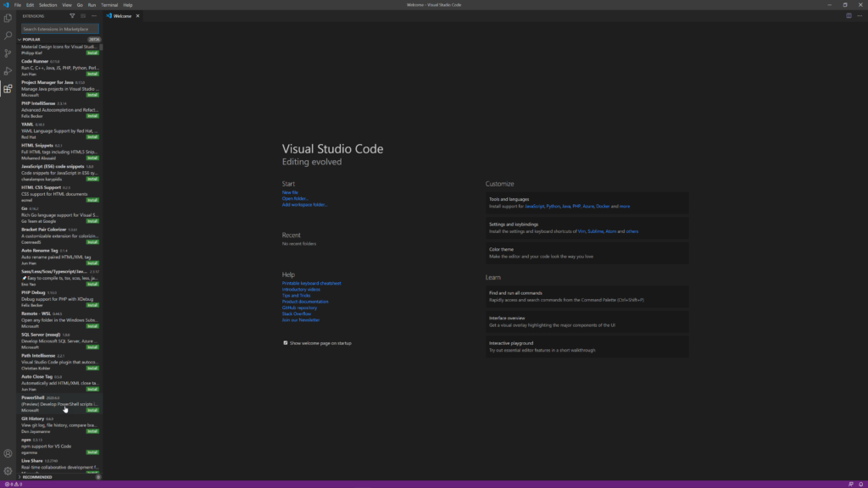The height and width of the screenshot is (488, 868).
Task: Install the Code Runner extension
Action: (x=92, y=75)
